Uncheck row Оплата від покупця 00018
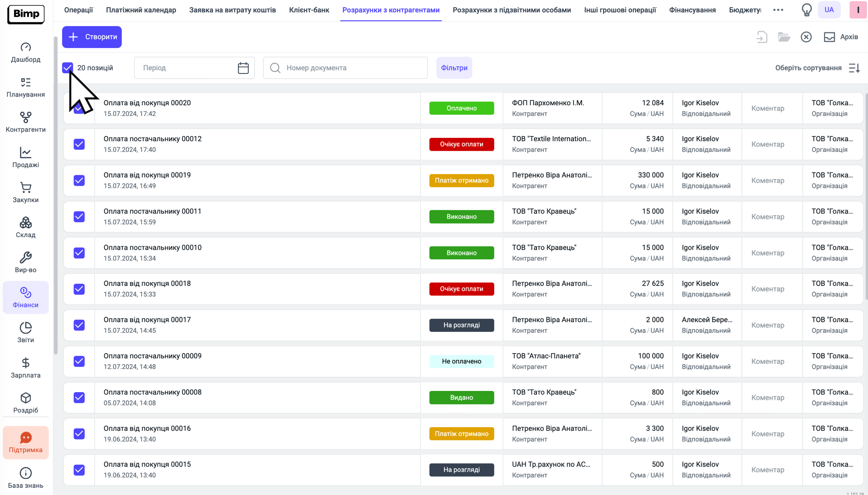This screenshot has width=868, height=495. (x=79, y=289)
